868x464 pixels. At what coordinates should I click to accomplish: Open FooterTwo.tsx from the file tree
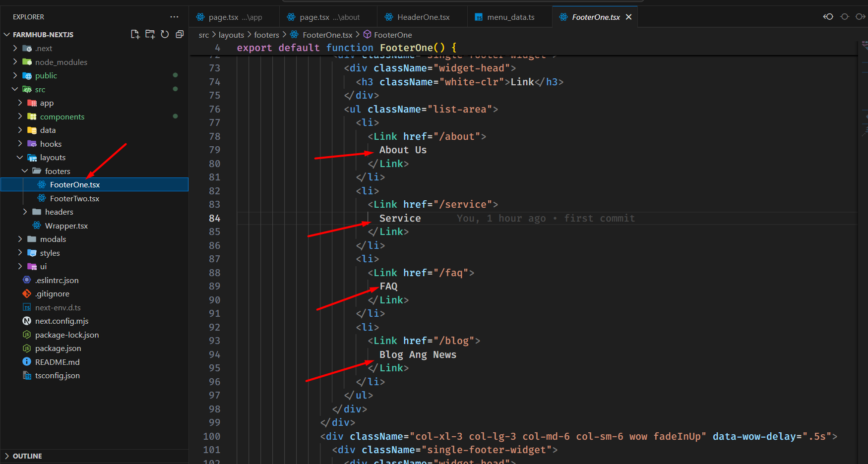pyautogui.click(x=74, y=198)
